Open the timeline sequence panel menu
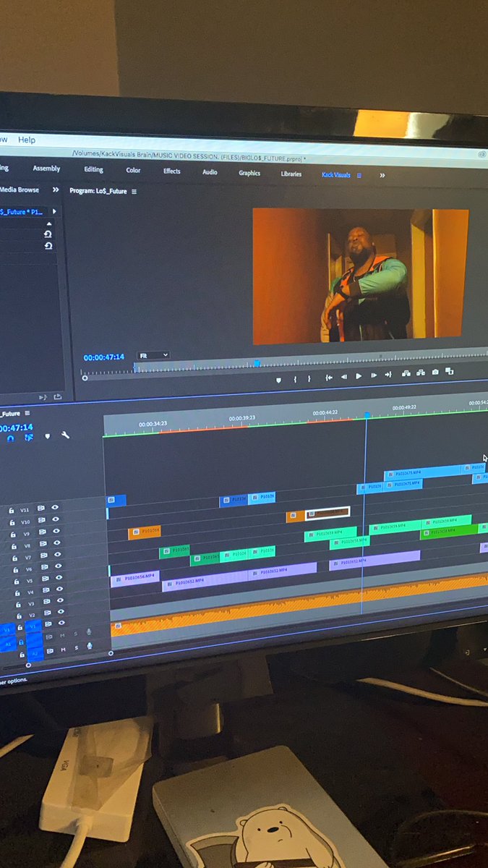 click(27, 413)
